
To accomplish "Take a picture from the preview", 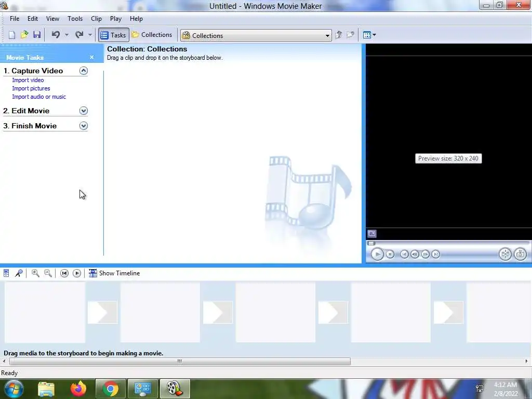I will click(521, 254).
